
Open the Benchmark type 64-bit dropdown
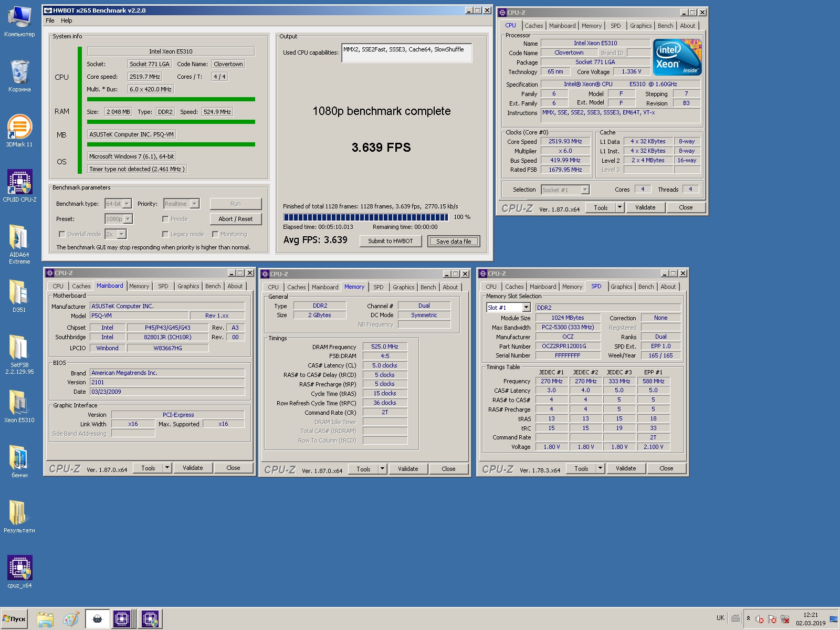click(x=127, y=204)
